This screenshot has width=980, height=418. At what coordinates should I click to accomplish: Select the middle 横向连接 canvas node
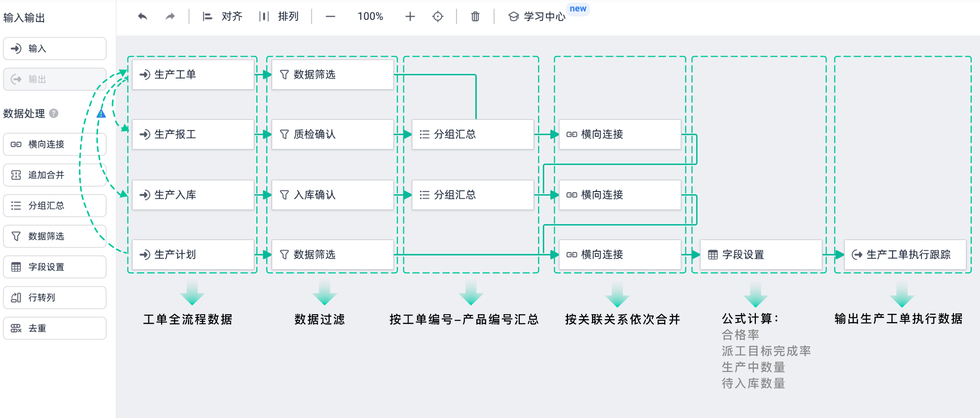point(620,195)
